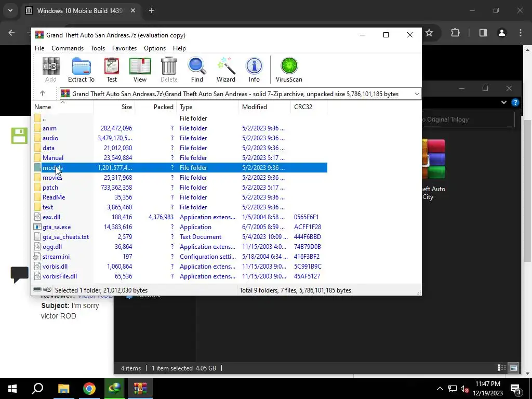Click the green save floppy icon on webpage
Screen dimensions: 532x399
(x=19, y=136)
